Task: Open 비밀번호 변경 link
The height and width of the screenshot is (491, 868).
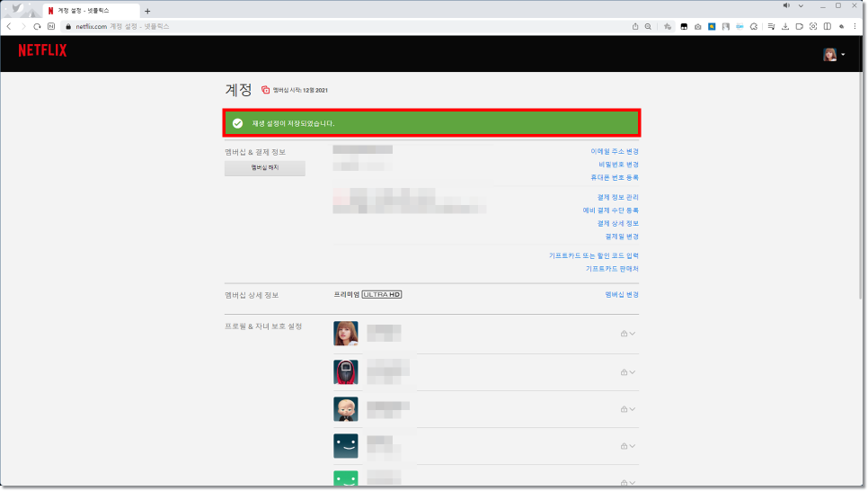Action: (618, 165)
